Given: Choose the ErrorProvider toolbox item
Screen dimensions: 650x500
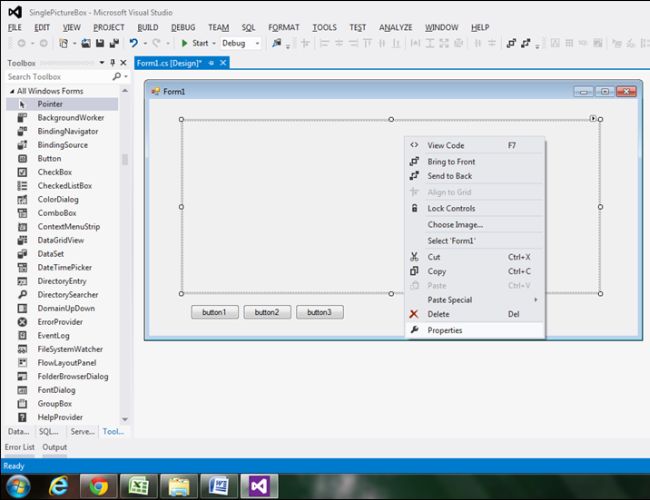Looking at the screenshot, I should 62,322.
